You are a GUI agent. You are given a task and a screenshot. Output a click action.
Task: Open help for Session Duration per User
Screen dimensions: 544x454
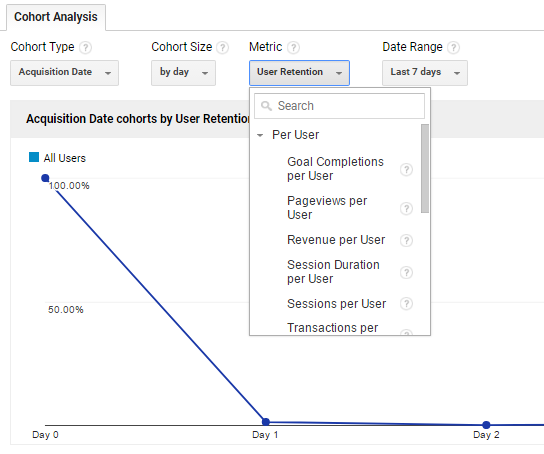[406, 272]
